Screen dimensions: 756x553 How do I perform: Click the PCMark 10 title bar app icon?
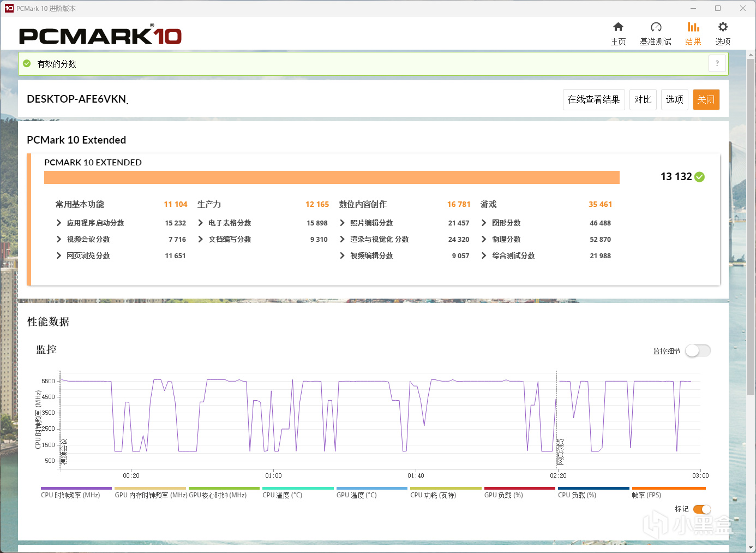9,8
